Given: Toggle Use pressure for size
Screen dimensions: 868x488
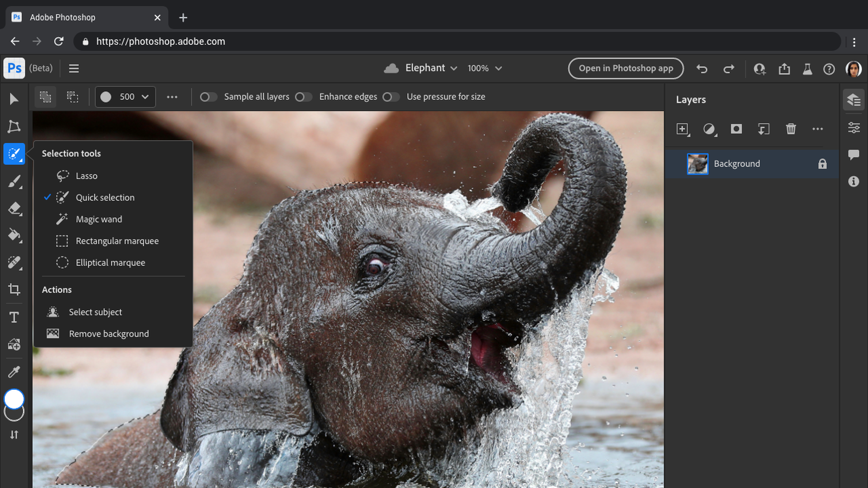Looking at the screenshot, I should point(391,97).
